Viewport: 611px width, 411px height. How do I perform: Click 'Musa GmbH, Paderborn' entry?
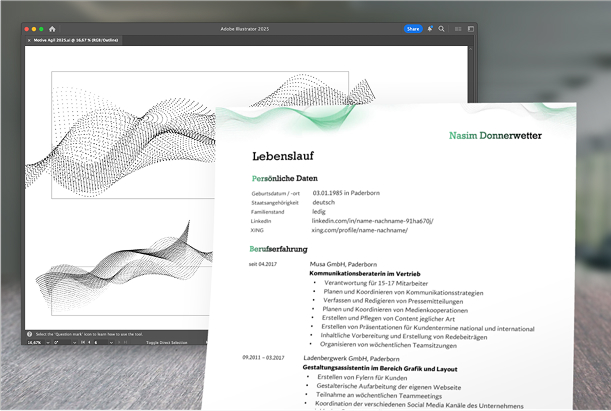coord(343,264)
